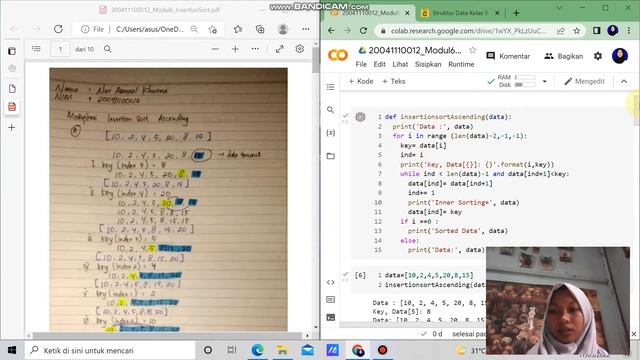Viewport: 640px width, 360px height.
Task: Bookmark the Colab page with star
Action: (x=576, y=31)
